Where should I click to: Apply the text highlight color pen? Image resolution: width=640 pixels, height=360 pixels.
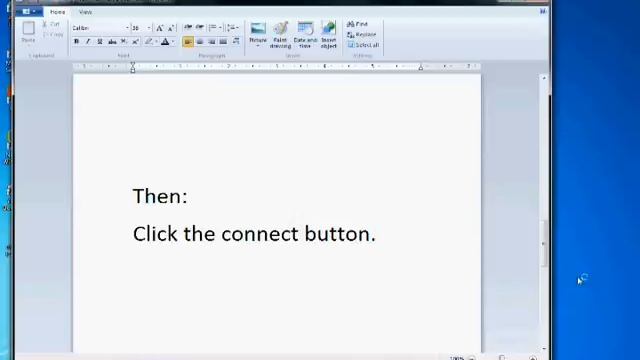click(x=149, y=41)
